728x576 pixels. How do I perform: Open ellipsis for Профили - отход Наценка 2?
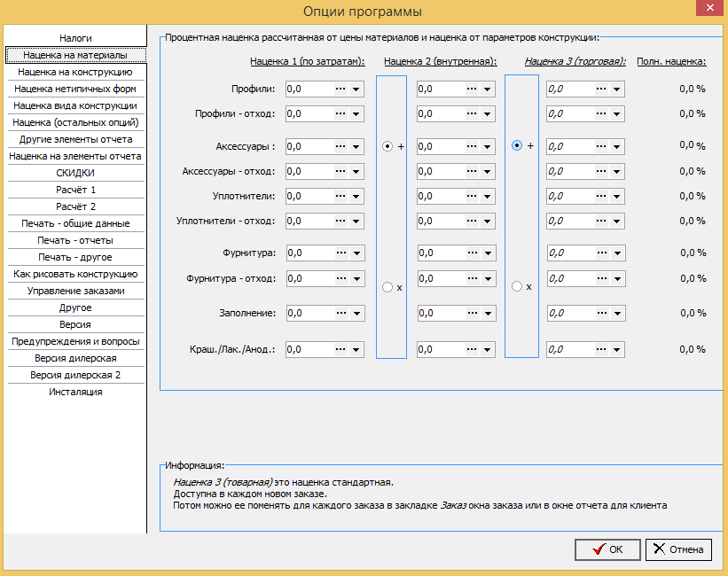click(472, 113)
